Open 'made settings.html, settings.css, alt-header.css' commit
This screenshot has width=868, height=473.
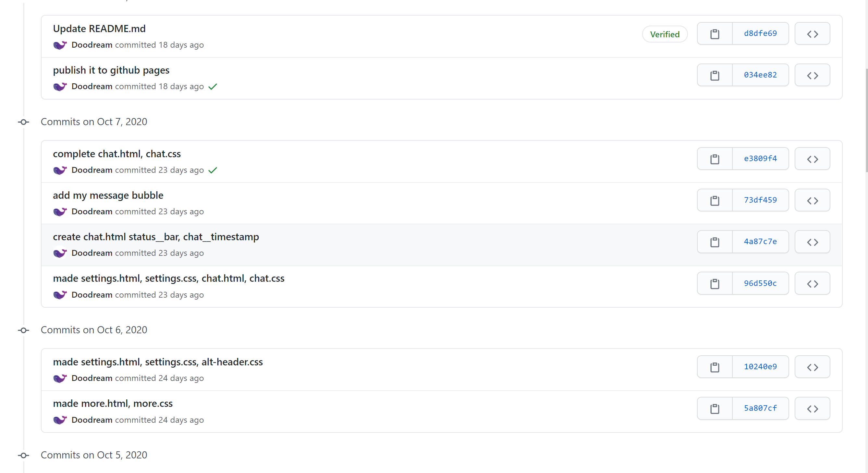[x=158, y=362]
